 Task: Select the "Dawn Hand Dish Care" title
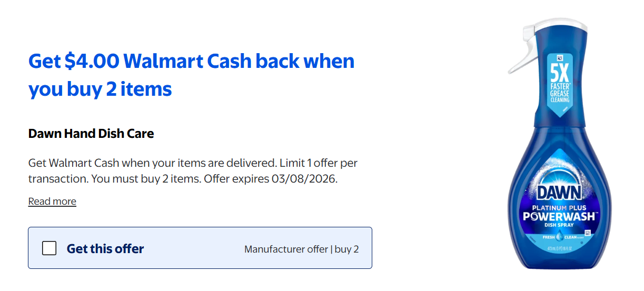click(x=91, y=134)
